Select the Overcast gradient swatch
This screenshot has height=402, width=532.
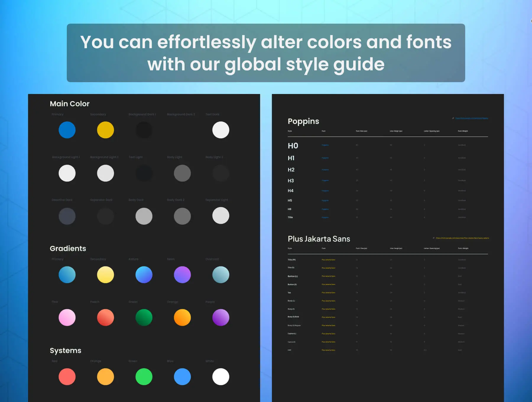point(221,275)
